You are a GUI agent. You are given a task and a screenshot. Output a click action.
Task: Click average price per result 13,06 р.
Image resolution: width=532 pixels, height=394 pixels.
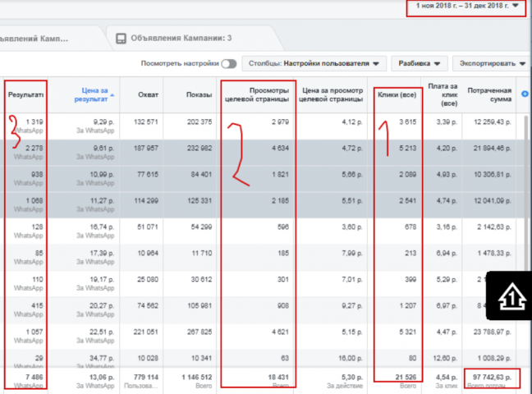pos(102,377)
